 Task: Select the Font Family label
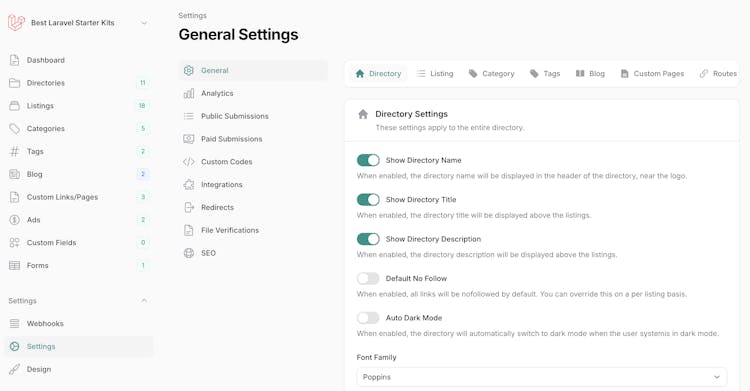tap(376, 357)
